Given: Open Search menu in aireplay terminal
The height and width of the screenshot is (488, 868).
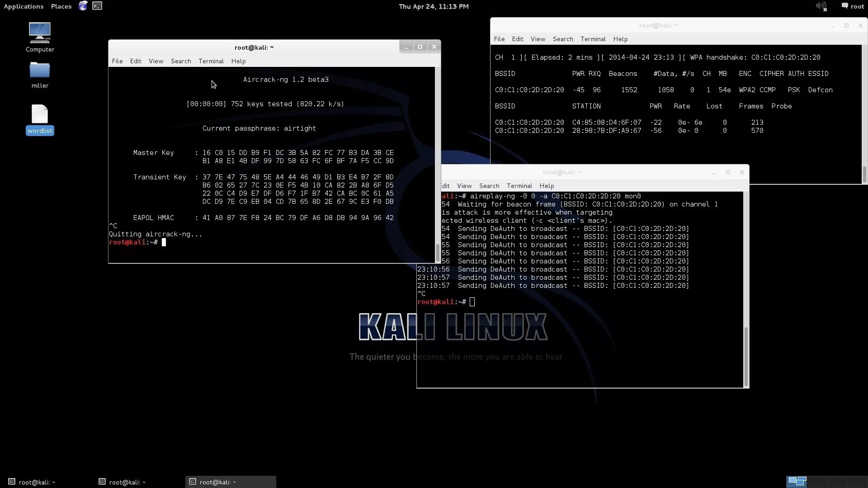Looking at the screenshot, I should [x=489, y=186].
